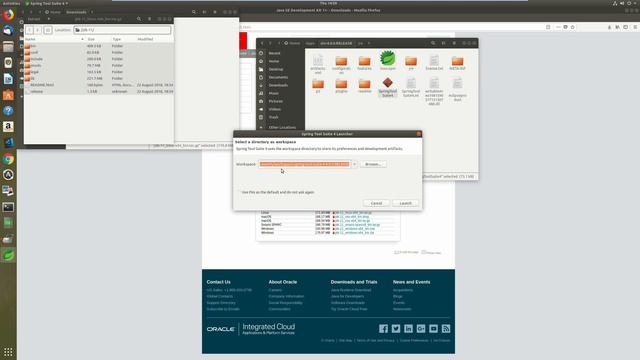This screenshot has height=360, width=640.
Task: Open Ubuntu Software from the dock
Action: (8, 95)
